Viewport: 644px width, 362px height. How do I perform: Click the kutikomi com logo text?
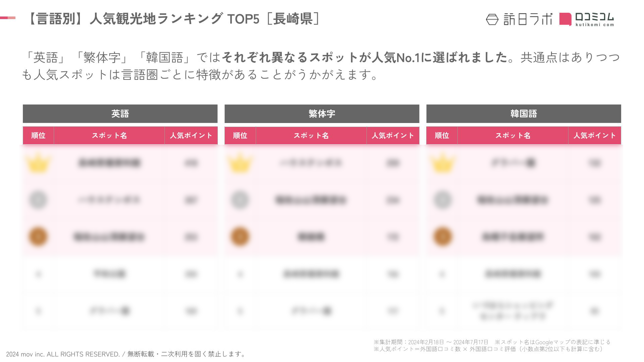[595, 24]
